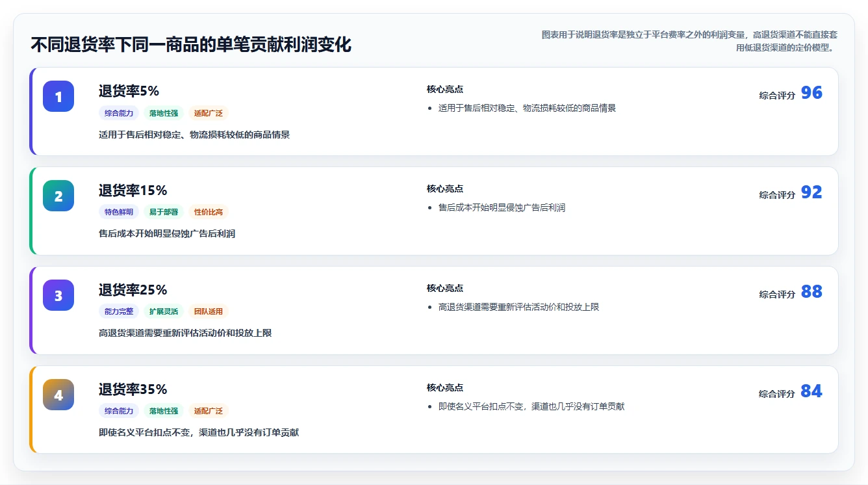Screen dimensions: 868x485
Task: Click 综合能力 tag in 退货率35% card
Action: click(119, 411)
